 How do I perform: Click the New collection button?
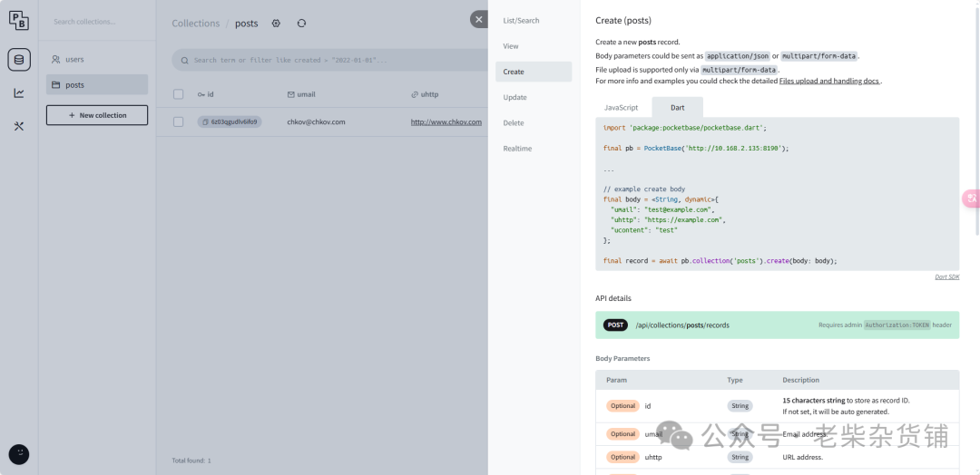coord(97,115)
